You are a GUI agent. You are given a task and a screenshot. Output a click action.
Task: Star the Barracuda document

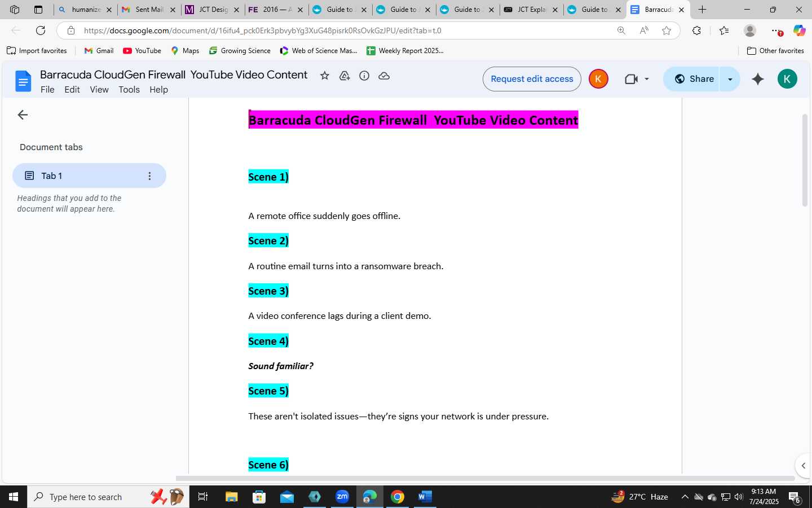pyautogui.click(x=324, y=76)
